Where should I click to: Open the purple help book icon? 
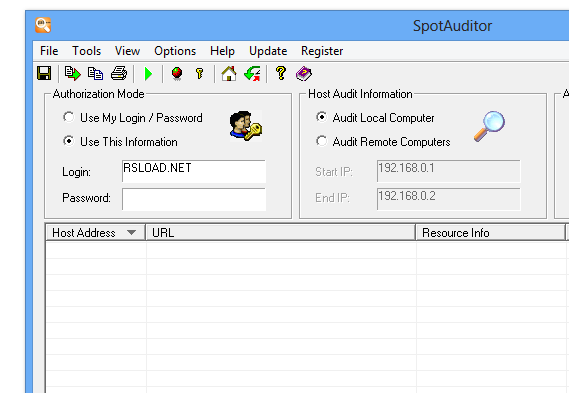[304, 74]
